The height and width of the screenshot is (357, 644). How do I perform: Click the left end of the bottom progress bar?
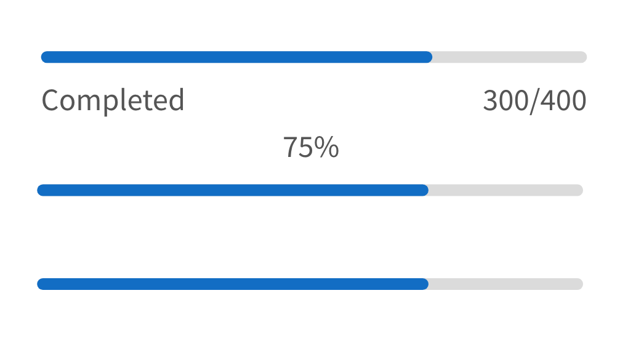41,284
